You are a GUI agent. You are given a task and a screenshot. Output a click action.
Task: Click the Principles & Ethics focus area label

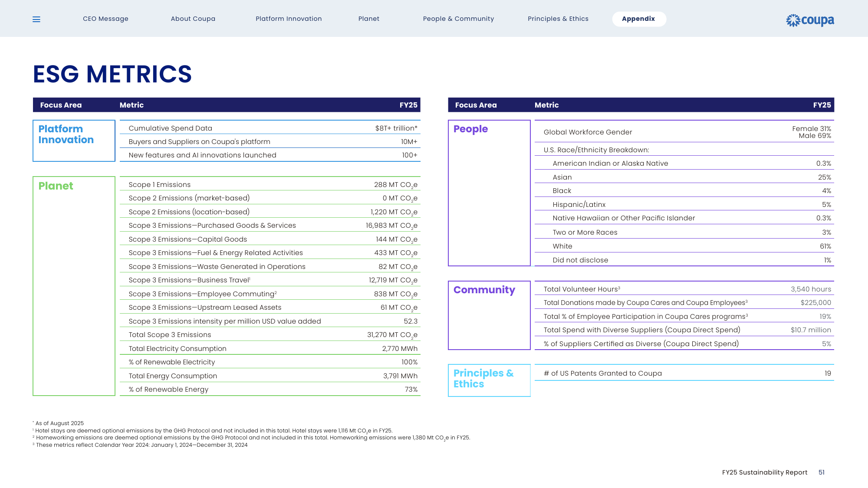(483, 379)
